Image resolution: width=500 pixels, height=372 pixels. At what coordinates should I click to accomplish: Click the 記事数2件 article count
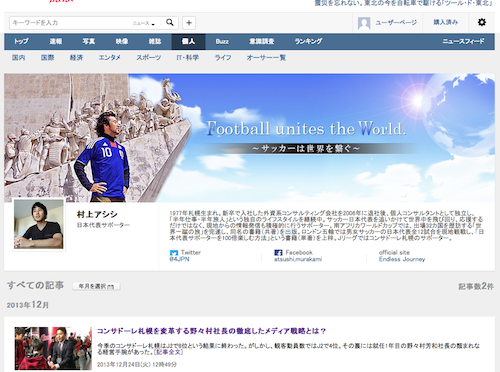coord(476,286)
